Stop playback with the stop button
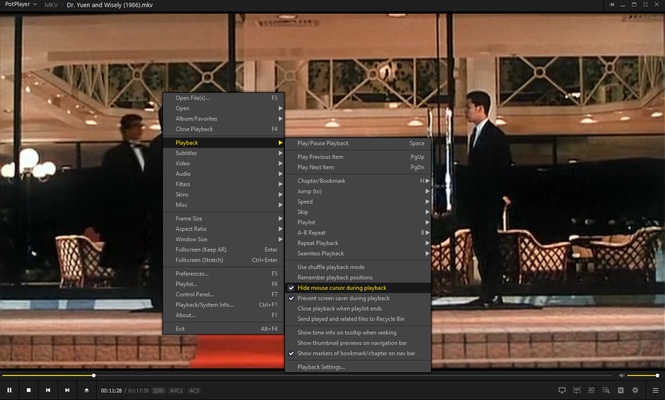 pyautogui.click(x=29, y=390)
